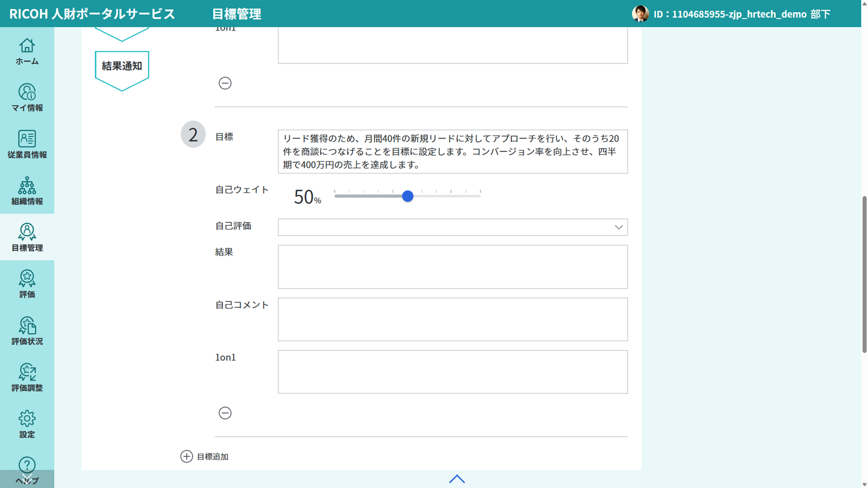Screen dimensions: 868x488
Task: Click inside the 自己コメント text field
Action: 453,319
